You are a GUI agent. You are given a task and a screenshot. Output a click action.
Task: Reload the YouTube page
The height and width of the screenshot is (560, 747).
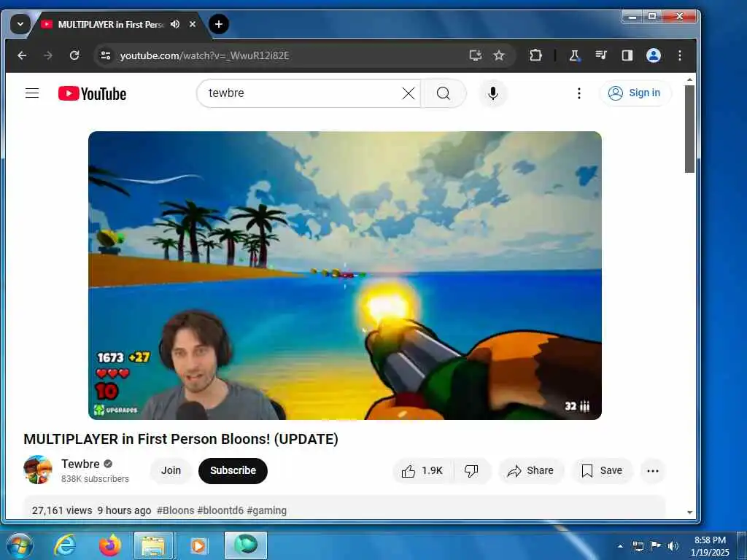pos(74,55)
